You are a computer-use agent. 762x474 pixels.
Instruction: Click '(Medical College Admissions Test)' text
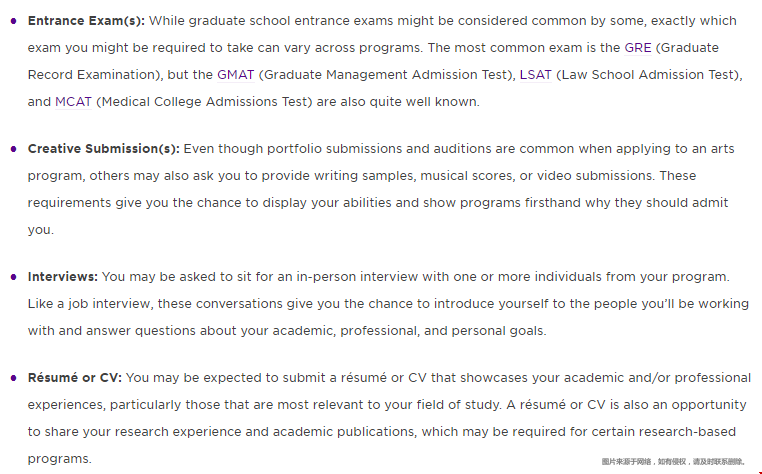pos(202,101)
